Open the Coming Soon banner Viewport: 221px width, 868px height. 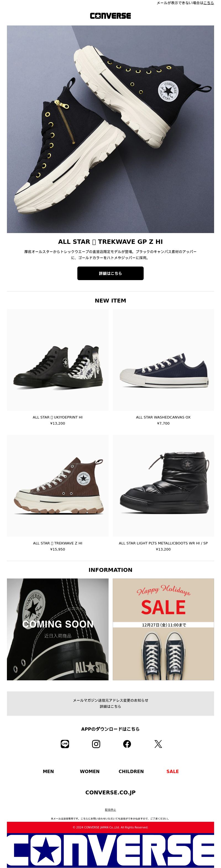click(57, 629)
